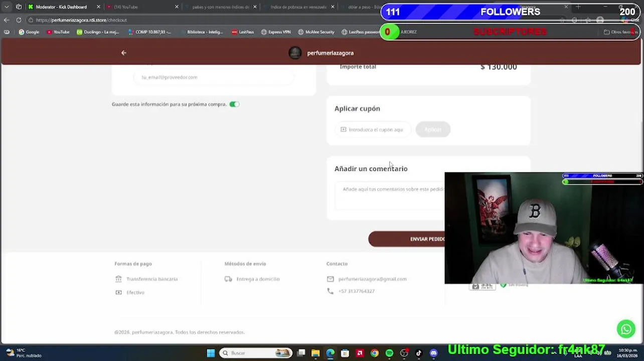
Task: Submit the order with ENVIAR PEDIDO
Action: click(407, 239)
